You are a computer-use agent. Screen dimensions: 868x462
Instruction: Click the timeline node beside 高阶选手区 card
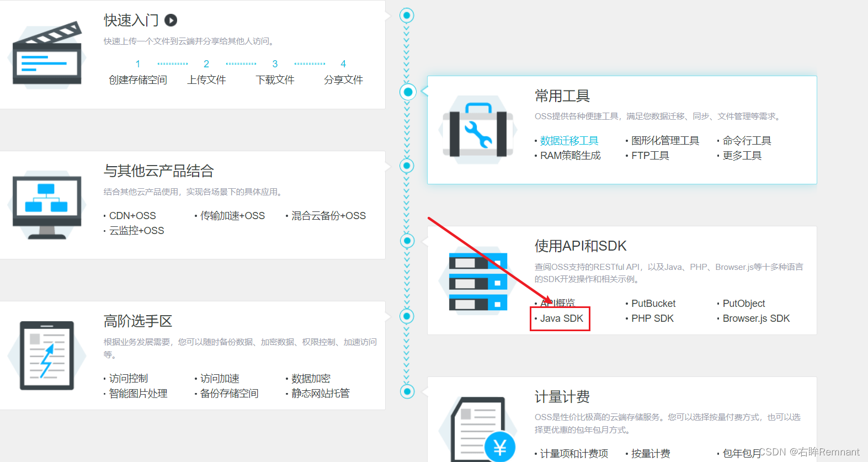[x=407, y=316]
